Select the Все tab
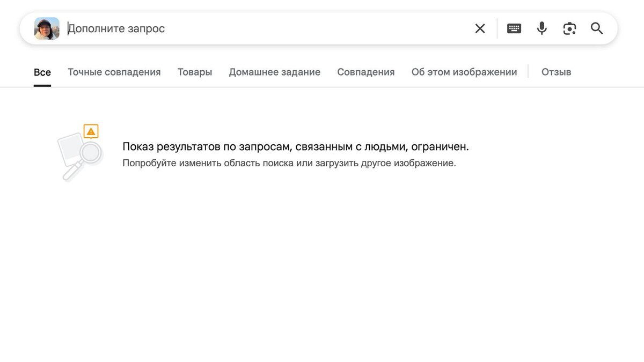 [42, 72]
